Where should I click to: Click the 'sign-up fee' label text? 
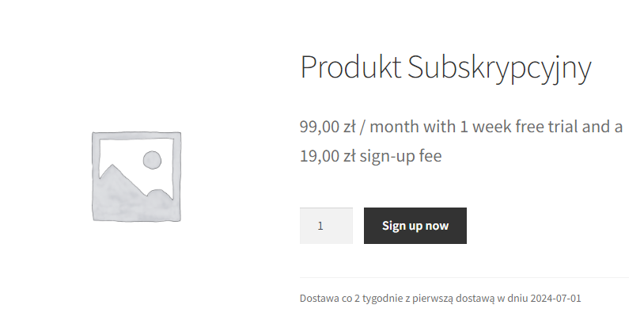coord(400,156)
